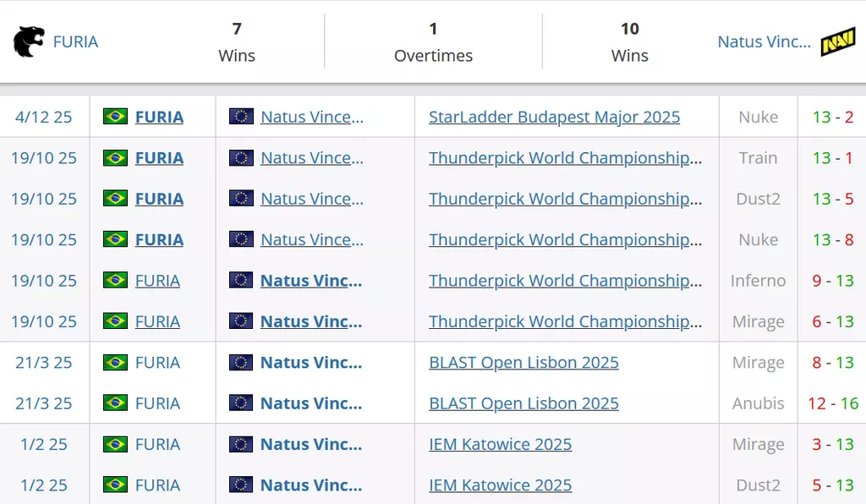Click the Overtimes stat in header
Screen dimensions: 866x504
tap(433, 41)
